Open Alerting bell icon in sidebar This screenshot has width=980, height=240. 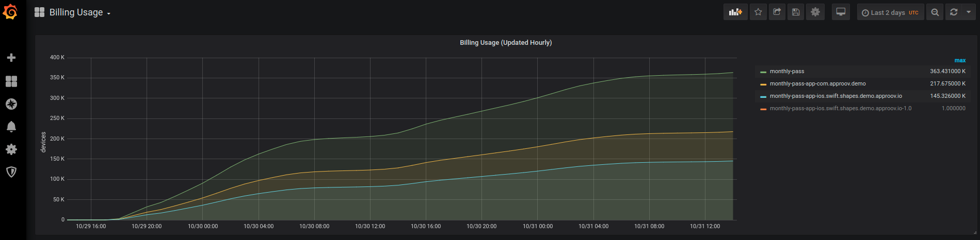pyautogui.click(x=11, y=127)
